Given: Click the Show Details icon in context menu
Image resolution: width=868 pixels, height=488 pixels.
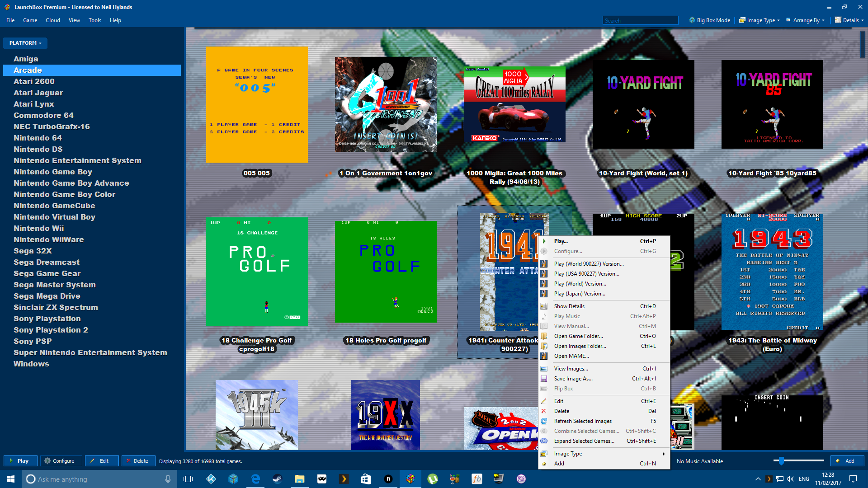Looking at the screenshot, I should [x=544, y=306].
